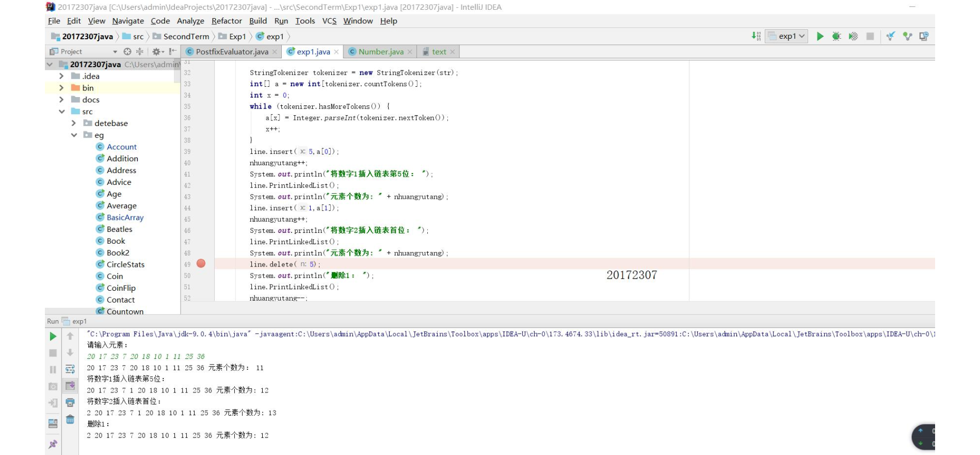The image size is (980, 455).
Task: Click the Restore layout icon in Run panel
Action: pos(53,423)
